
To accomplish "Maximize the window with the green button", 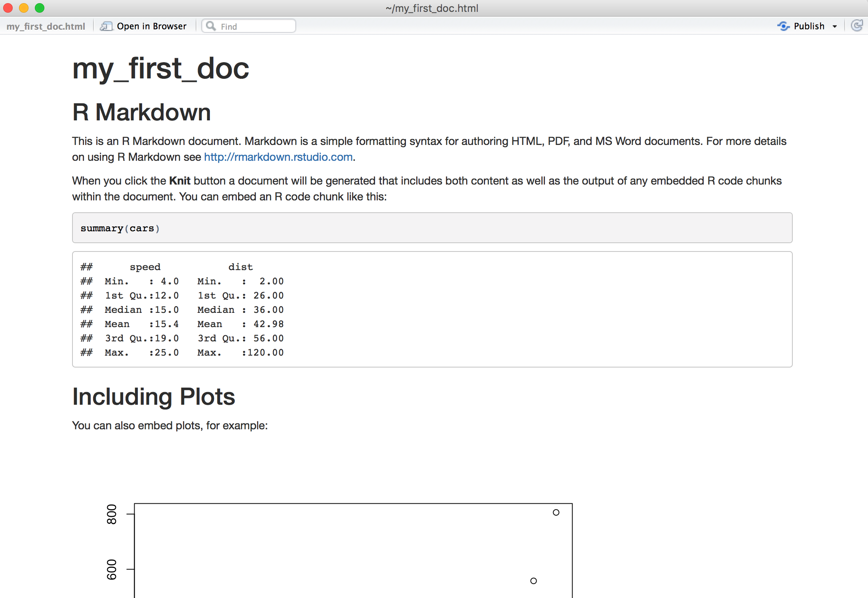I will click(x=40, y=8).
